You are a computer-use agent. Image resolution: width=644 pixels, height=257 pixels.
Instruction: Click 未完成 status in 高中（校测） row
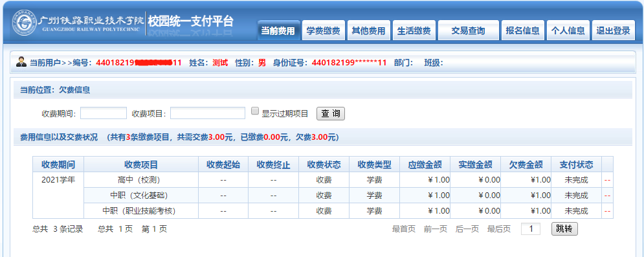(x=576, y=180)
